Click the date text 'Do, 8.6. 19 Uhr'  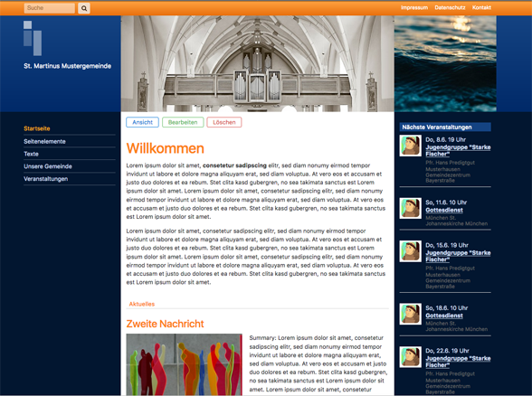pyautogui.click(x=446, y=139)
